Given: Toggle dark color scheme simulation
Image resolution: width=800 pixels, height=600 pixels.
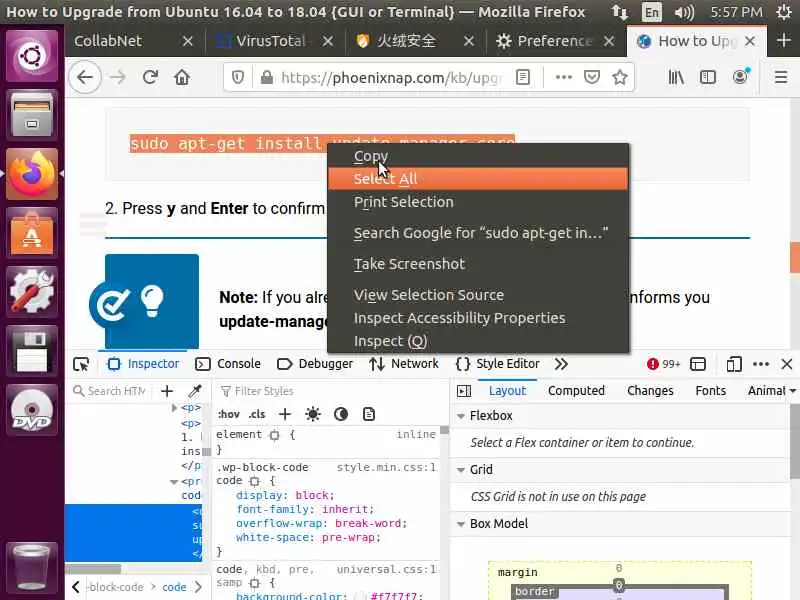Looking at the screenshot, I should pos(341,414).
